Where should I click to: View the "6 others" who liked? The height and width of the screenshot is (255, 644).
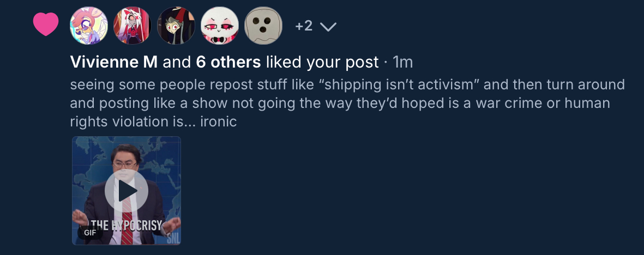pos(228,63)
